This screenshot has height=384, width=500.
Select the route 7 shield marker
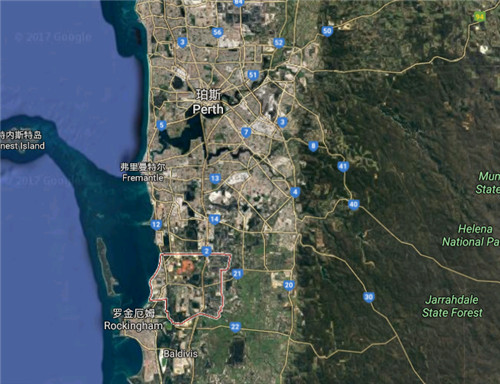246,132
